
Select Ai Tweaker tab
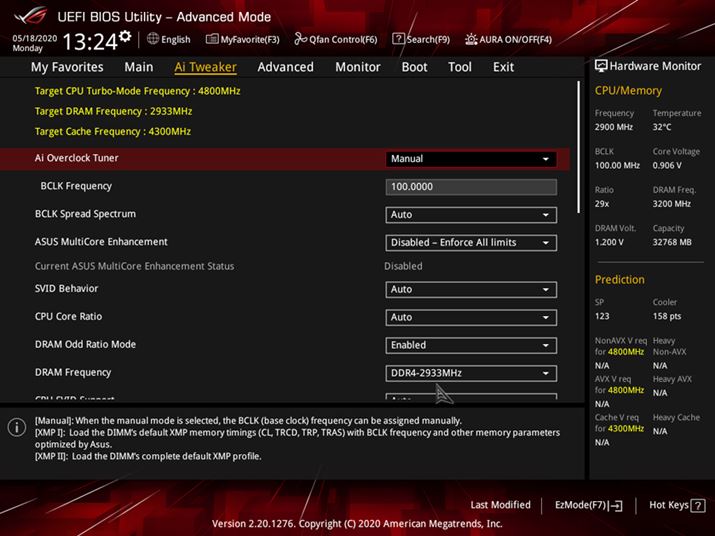pos(205,67)
